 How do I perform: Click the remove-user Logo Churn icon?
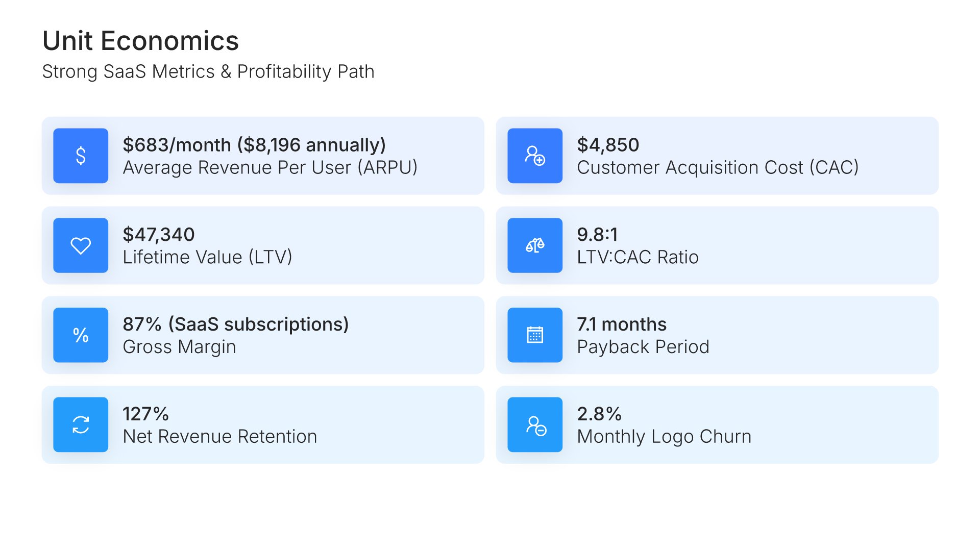click(x=535, y=424)
